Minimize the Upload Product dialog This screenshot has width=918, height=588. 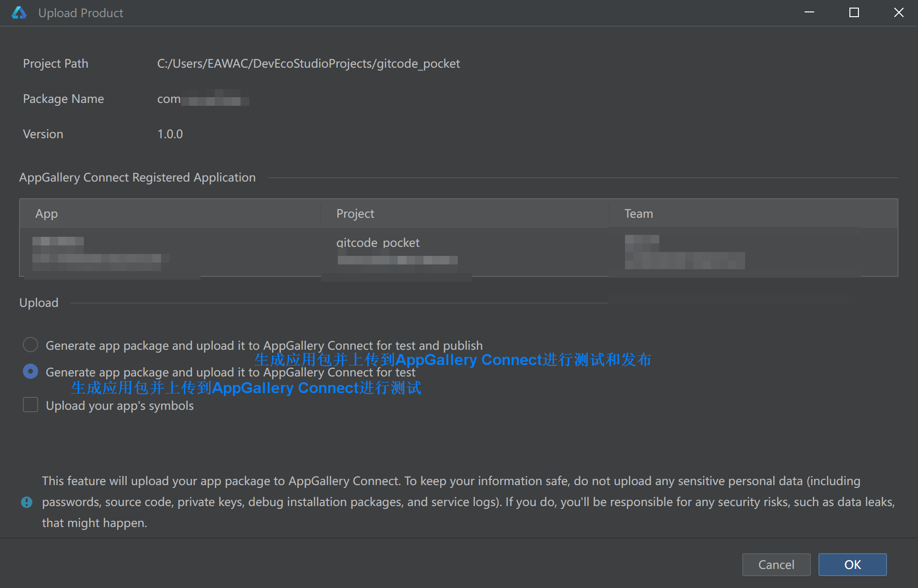(x=809, y=12)
